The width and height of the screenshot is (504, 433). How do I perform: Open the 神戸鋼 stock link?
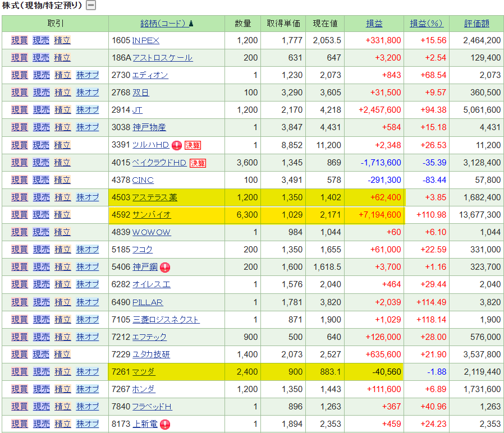[x=145, y=266]
